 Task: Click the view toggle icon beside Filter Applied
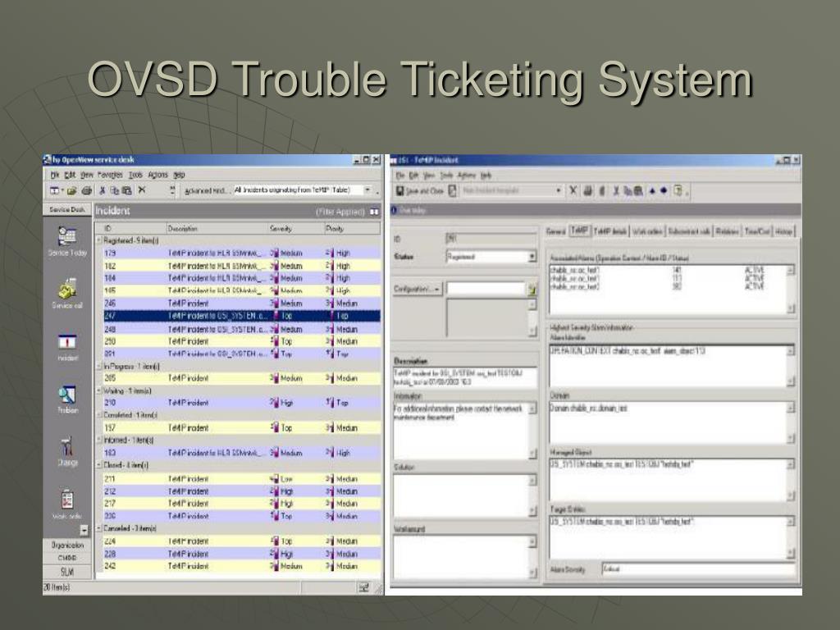[374, 212]
